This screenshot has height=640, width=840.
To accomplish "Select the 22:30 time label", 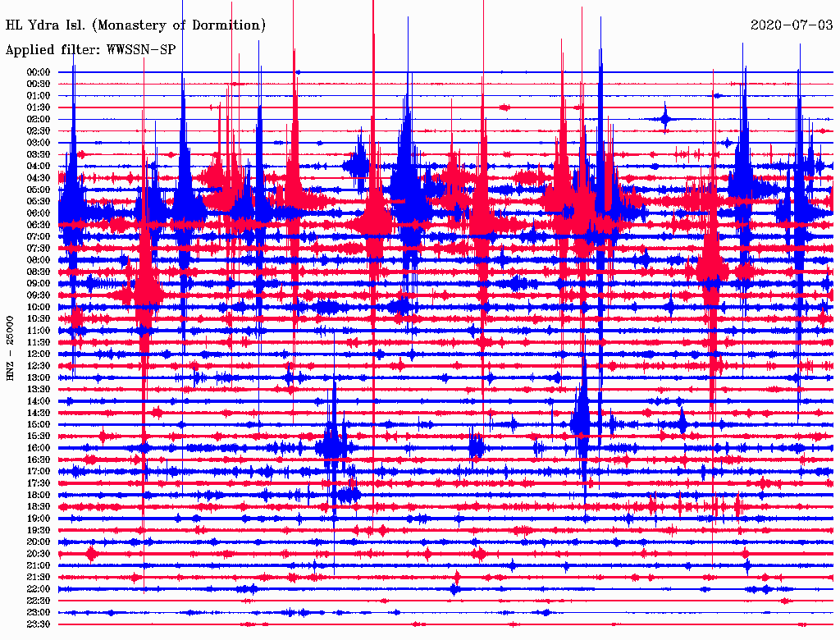I will point(39,601).
